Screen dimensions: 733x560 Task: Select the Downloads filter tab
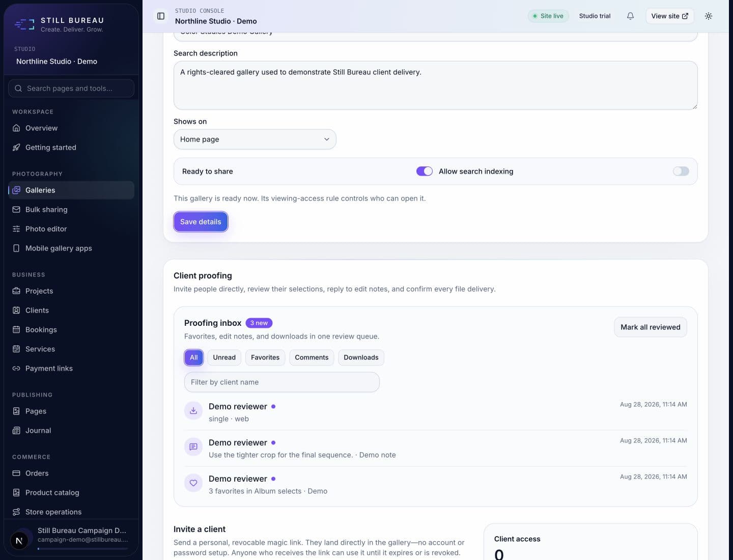pyautogui.click(x=361, y=358)
